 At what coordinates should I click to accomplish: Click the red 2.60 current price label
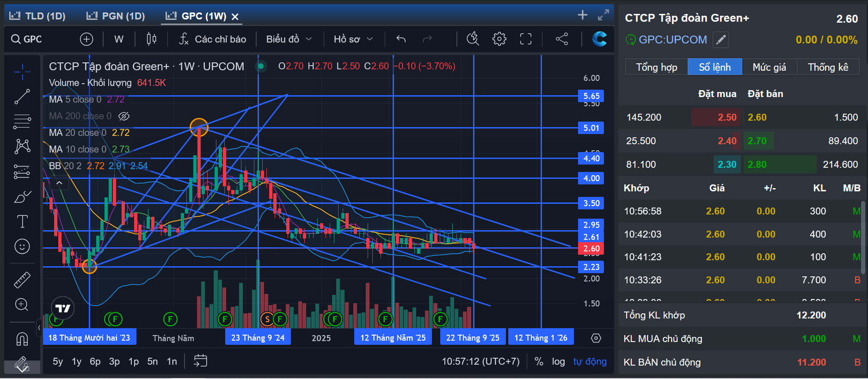tap(591, 249)
